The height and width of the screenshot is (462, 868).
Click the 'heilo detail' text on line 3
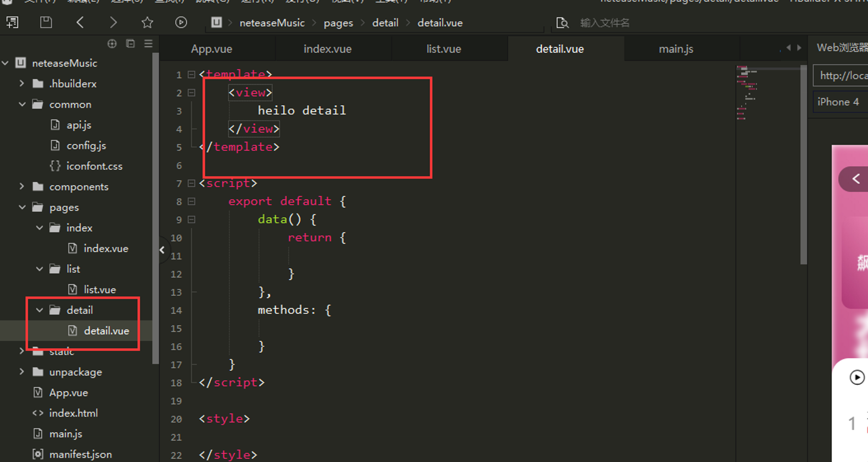(x=302, y=110)
